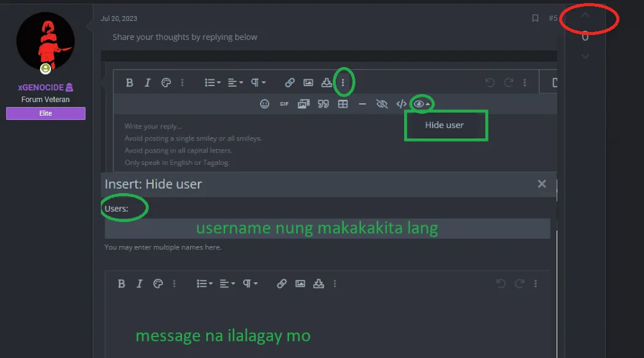Click the upper toolbar attach files icon
This screenshot has height=358, width=644.
click(327, 82)
